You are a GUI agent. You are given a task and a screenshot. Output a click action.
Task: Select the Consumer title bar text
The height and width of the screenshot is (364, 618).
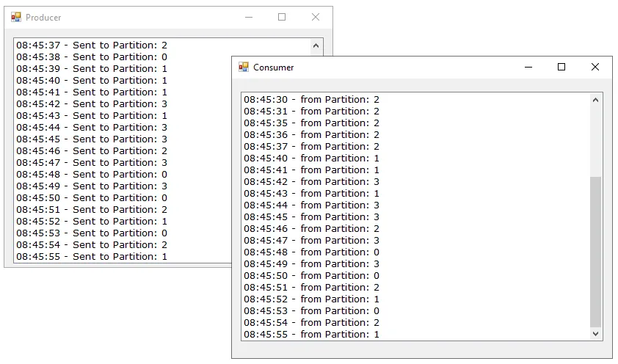(274, 68)
